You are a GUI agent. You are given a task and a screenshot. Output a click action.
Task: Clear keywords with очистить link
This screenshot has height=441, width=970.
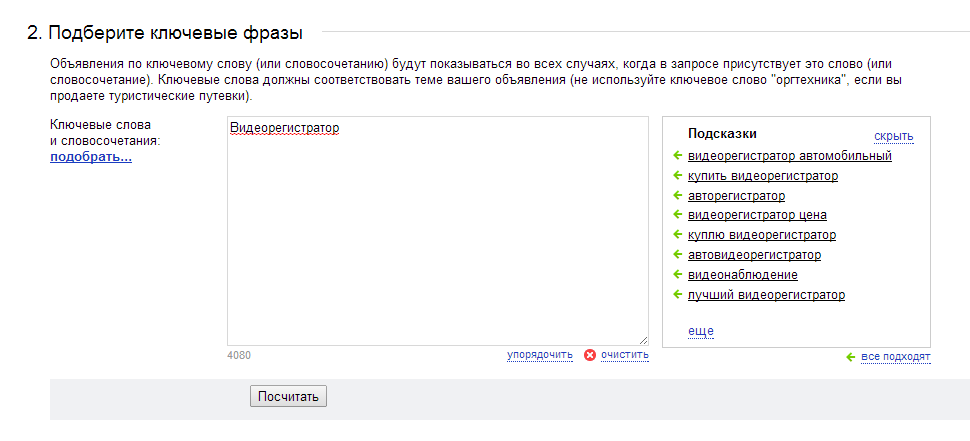625,355
